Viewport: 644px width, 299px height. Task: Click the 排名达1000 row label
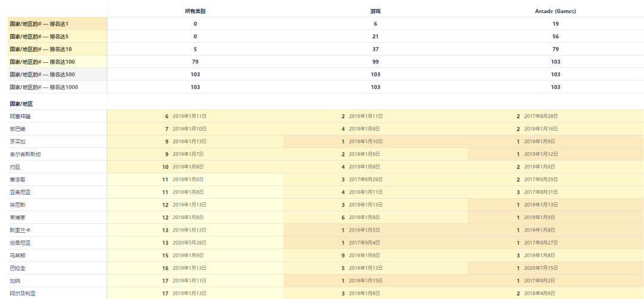click(44, 87)
